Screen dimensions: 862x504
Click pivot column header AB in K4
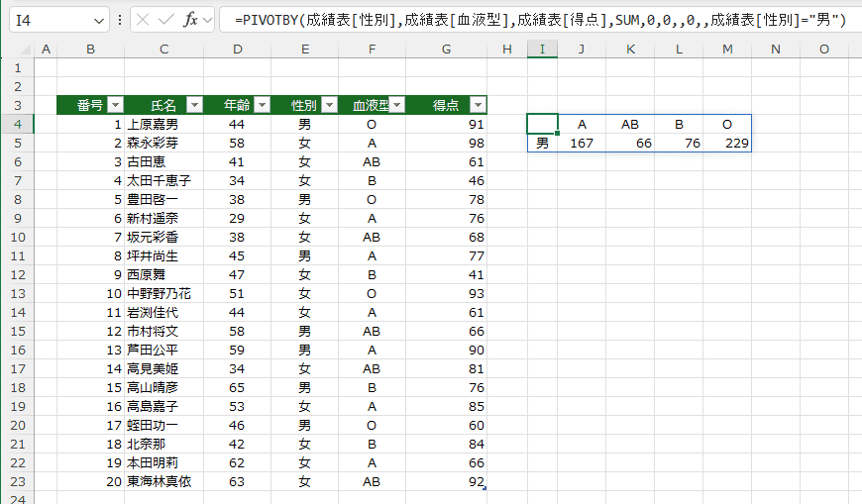(x=630, y=124)
